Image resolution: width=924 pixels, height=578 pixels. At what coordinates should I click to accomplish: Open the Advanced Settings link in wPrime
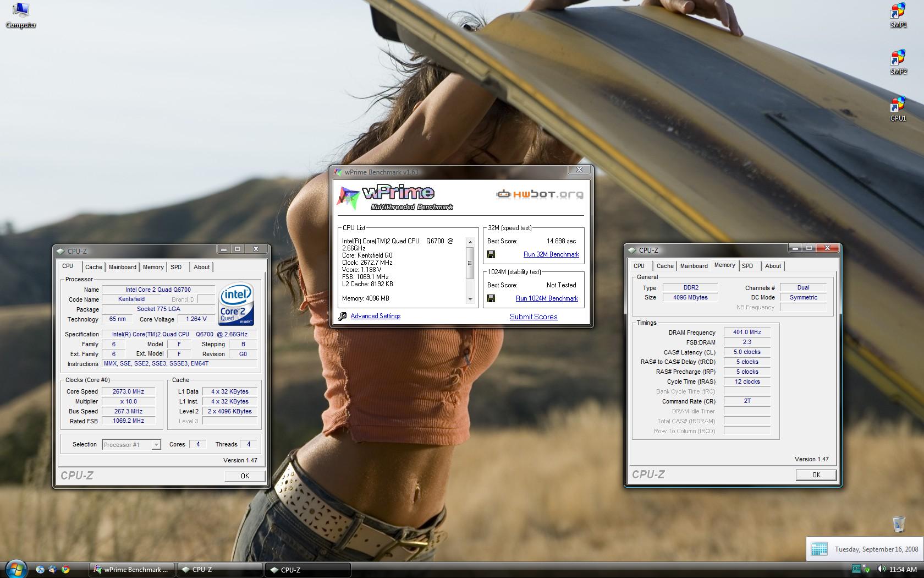click(x=376, y=316)
